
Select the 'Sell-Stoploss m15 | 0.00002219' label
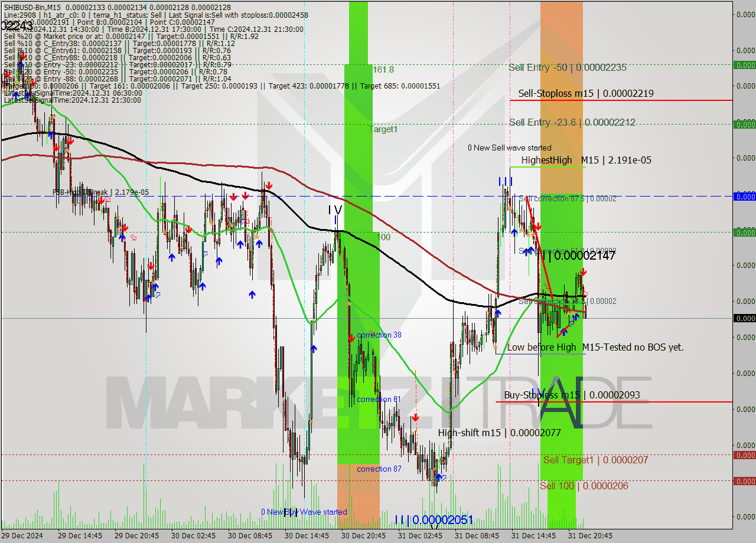(x=586, y=93)
